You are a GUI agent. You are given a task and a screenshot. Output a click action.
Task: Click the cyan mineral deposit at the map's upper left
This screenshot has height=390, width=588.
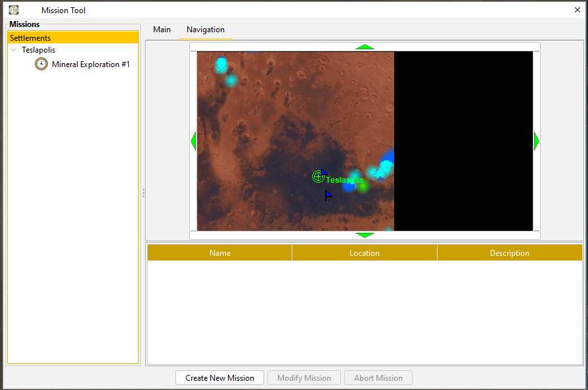coord(220,66)
